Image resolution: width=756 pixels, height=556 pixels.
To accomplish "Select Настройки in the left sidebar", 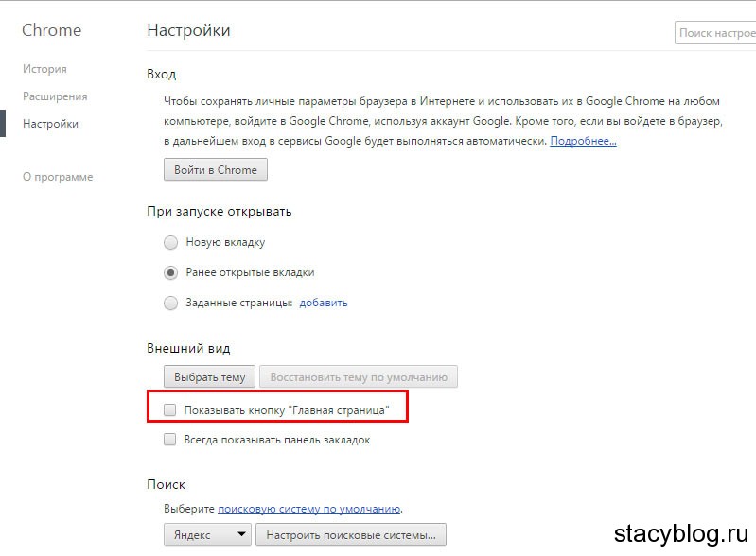I will point(50,124).
